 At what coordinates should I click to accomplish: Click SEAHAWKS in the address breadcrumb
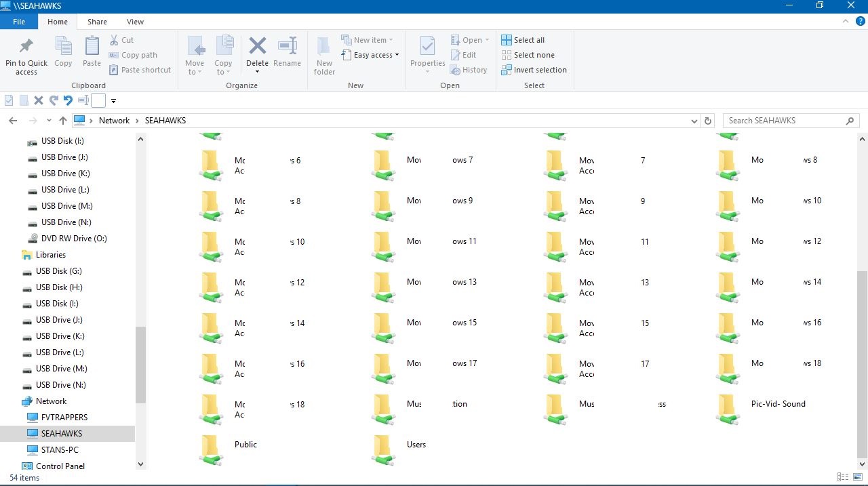click(165, 121)
